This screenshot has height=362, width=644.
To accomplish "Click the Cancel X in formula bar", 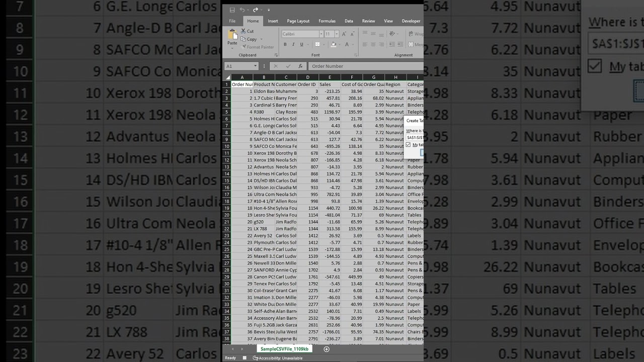I will coord(275,66).
